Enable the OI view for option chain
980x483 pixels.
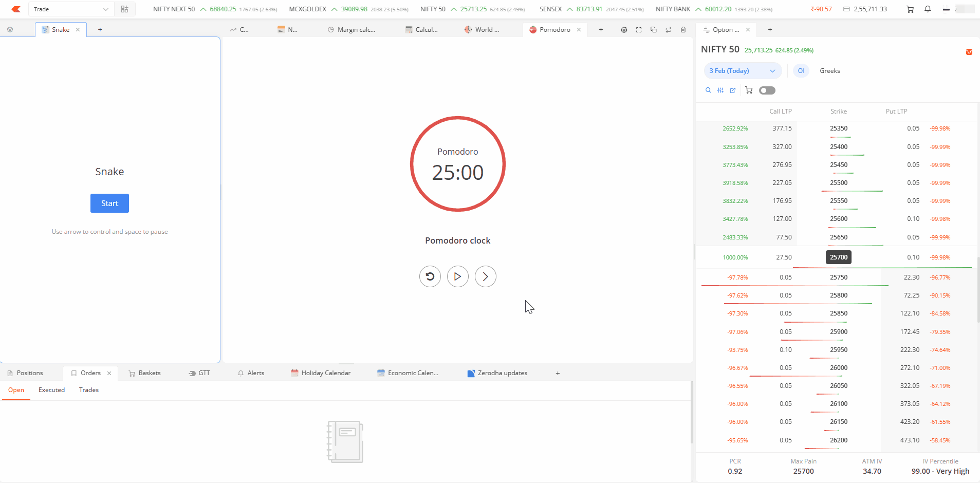coord(800,70)
